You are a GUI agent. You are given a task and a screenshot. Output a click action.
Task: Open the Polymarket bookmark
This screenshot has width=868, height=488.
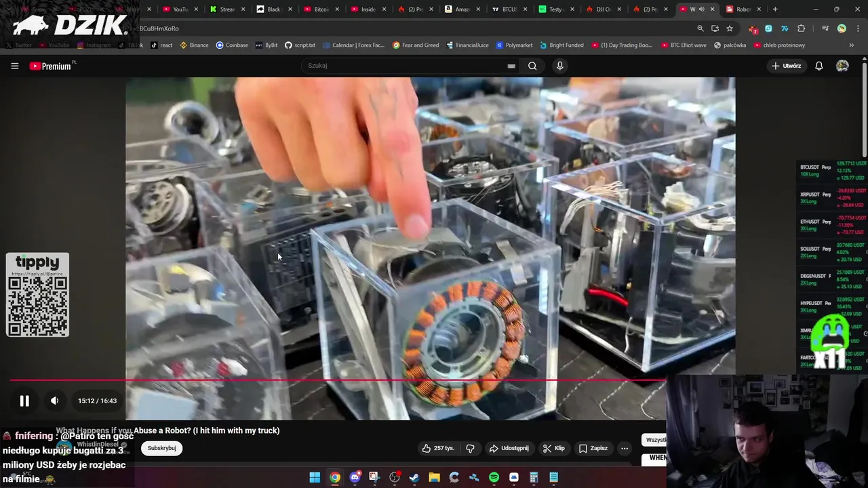pos(514,45)
